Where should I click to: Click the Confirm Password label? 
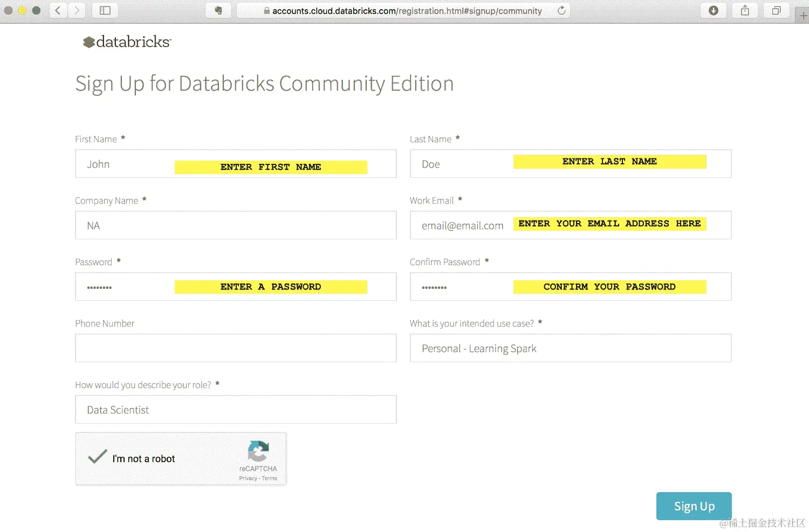pos(445,262)
